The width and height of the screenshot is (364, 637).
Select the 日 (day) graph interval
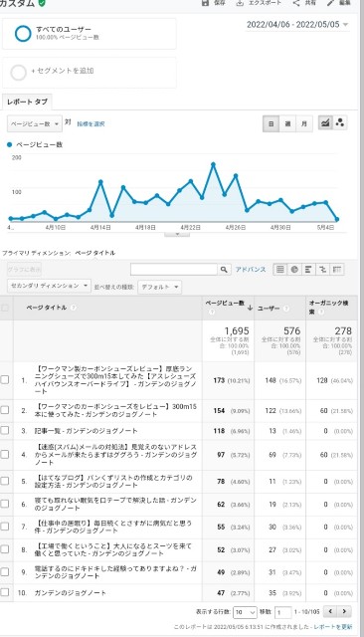pos(272,123)
